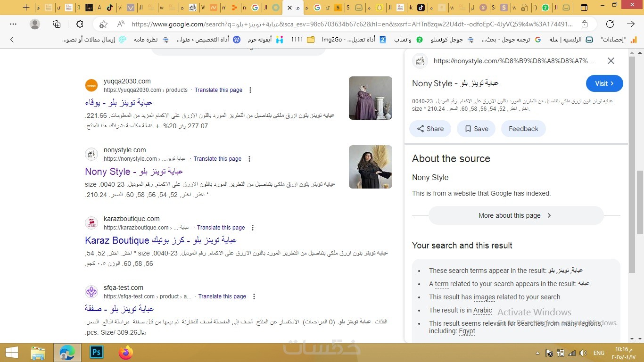Switch to the TikTok tab on the left
Image resolution: width=644 pixels, height=362 pixels.
pyautogui.click(x=110, y=8)
